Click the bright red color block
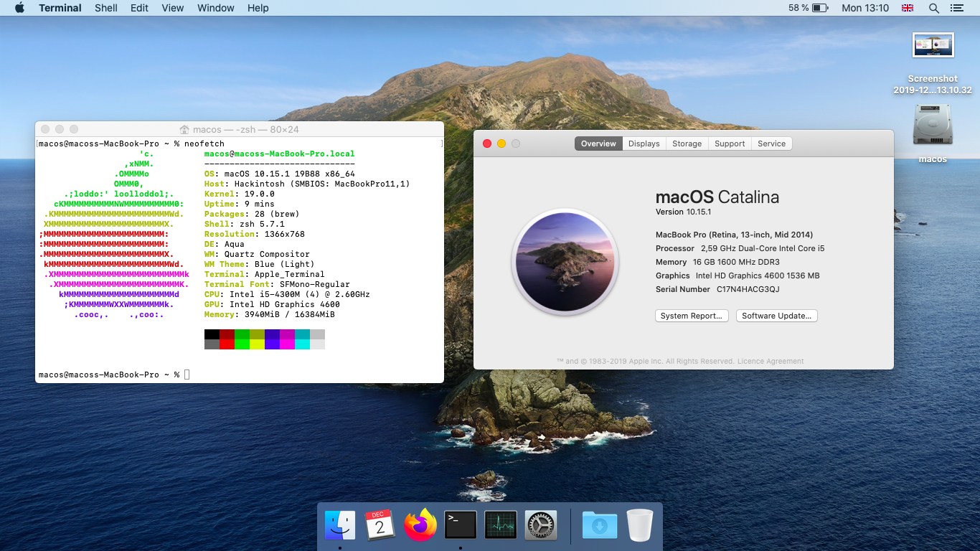The image size is (980, 551). pos(227,344)
